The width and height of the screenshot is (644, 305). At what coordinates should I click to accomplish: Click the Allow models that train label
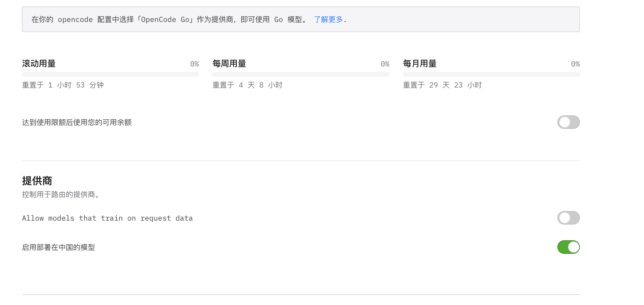tap(107, 218)
